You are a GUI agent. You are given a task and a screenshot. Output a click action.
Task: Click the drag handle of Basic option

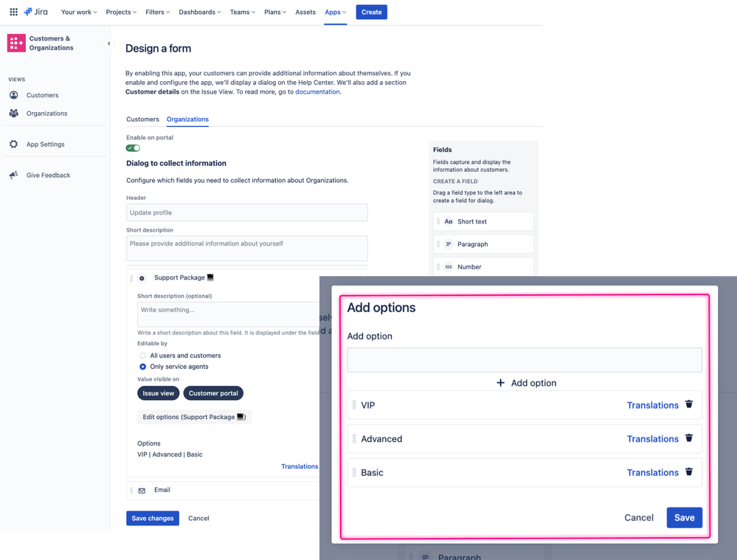[354, 472]
